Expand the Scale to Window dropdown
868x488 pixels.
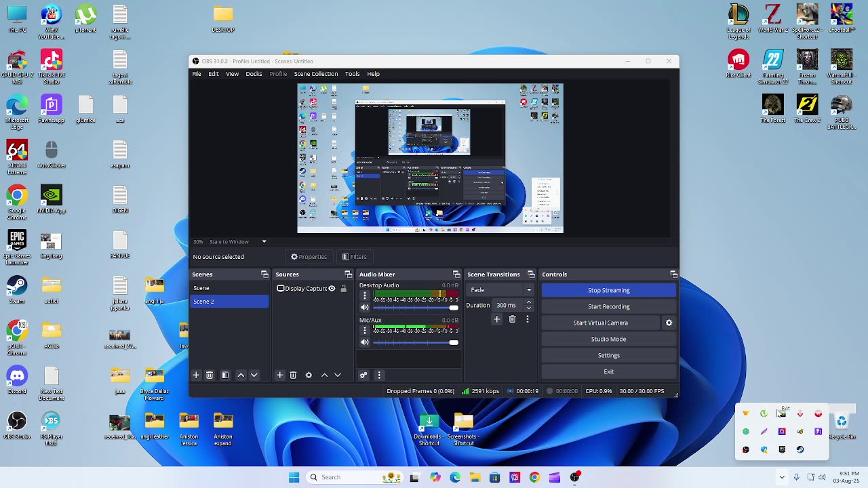(264, 241)
